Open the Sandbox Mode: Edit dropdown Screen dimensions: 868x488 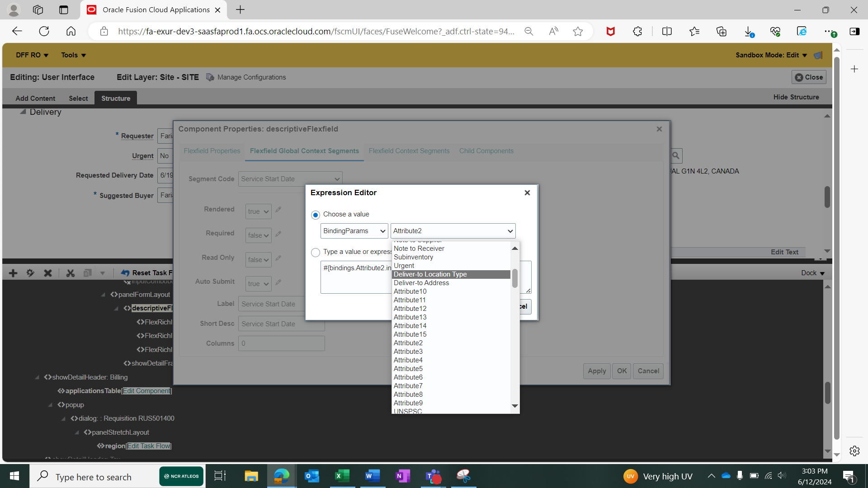point(771,55)
